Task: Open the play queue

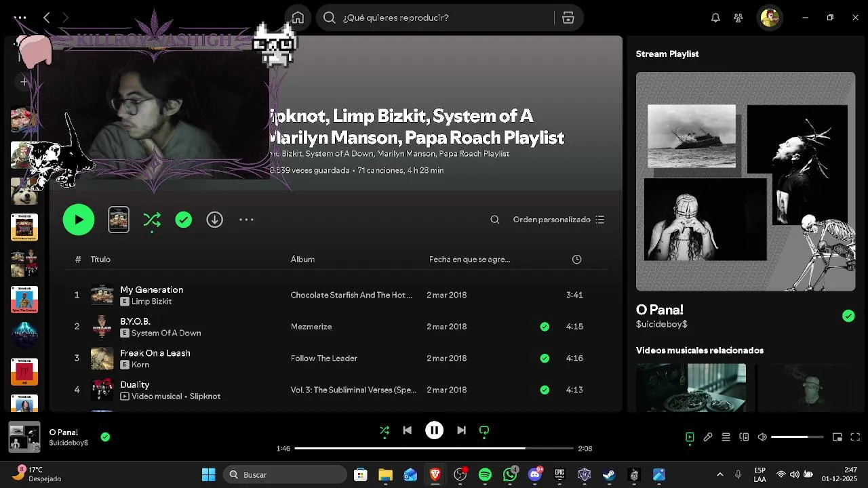Action: (x=726, y=437)
